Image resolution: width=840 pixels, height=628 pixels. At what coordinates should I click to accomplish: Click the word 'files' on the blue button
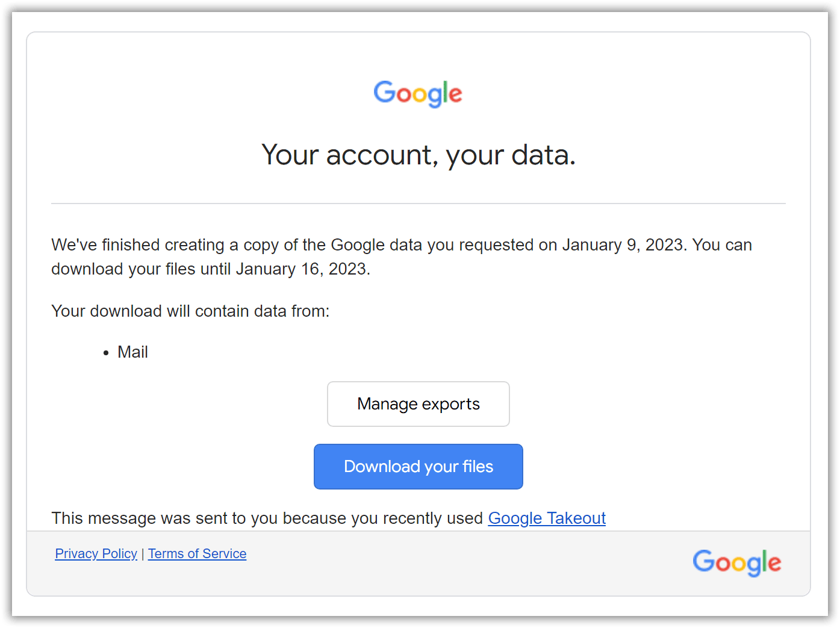point(478,467)
